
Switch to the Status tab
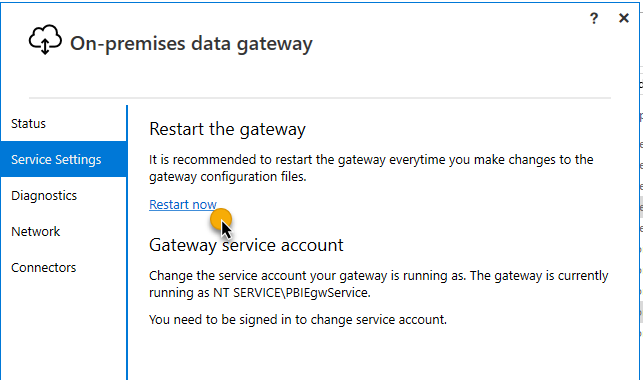pos(28,123)
